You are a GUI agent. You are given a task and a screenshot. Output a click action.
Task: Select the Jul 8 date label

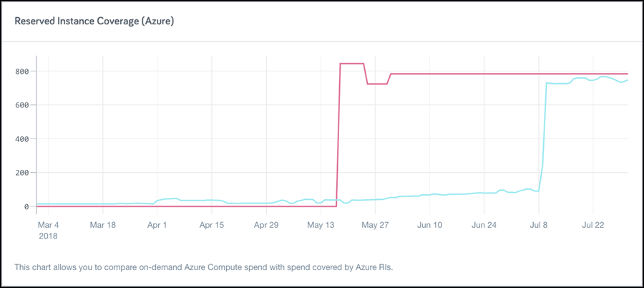click(x=538, y=225)
